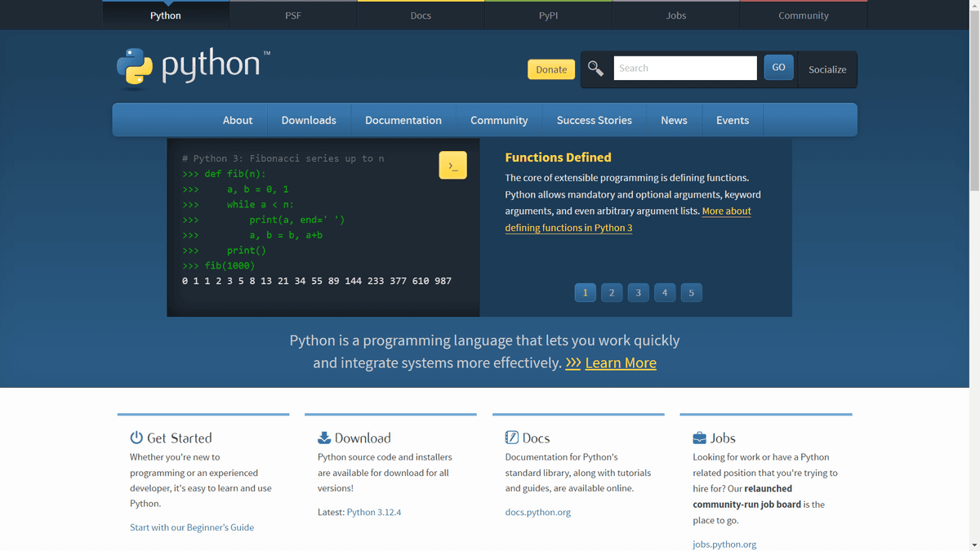The image size is (980, 551).
Task: Switch to the PyPI tab
Action: tap(548, 14)
